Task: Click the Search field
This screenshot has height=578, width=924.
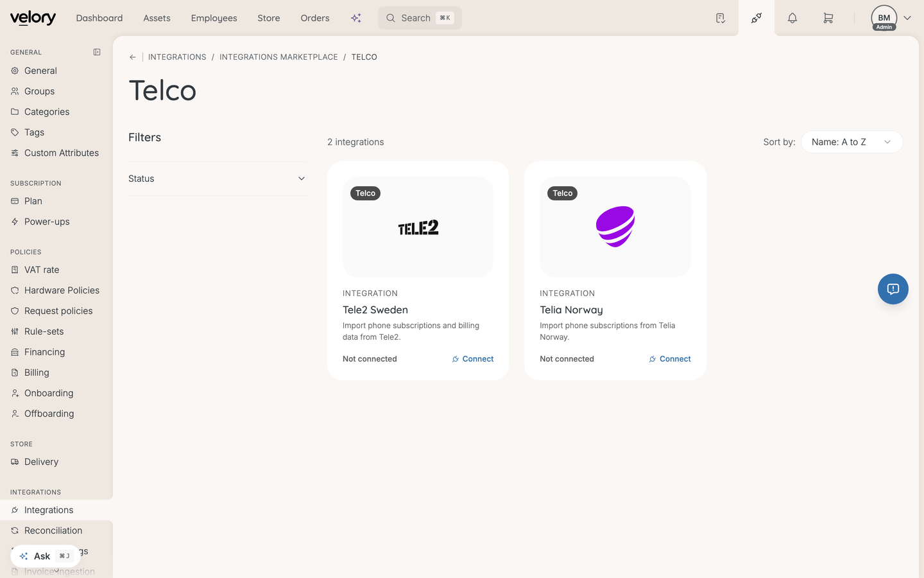Action: [420, 18]
